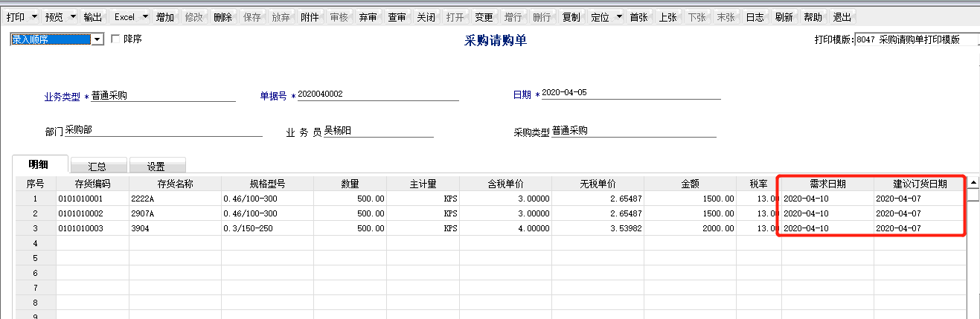Click the 预览 toolbar button
Viewport: 980px width, 319px height.
click(54, 17)
